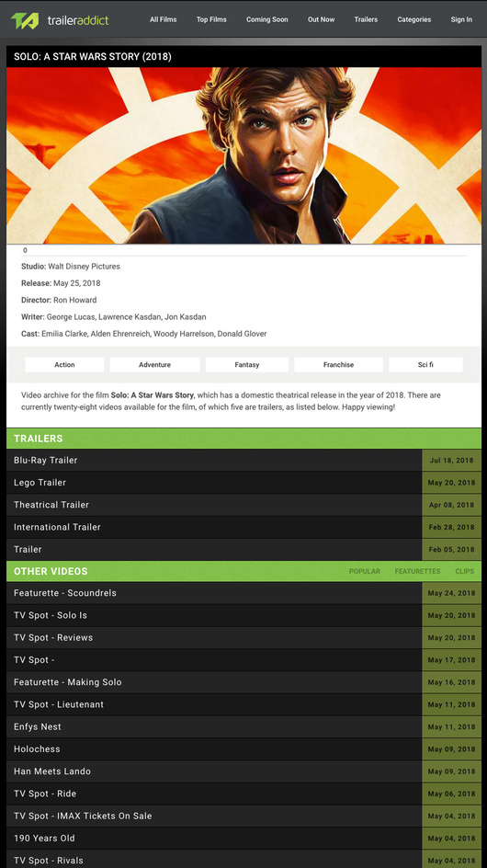Choose the Sci fi genre tag
Screen dimensions: 487x868
click(425, 365)
